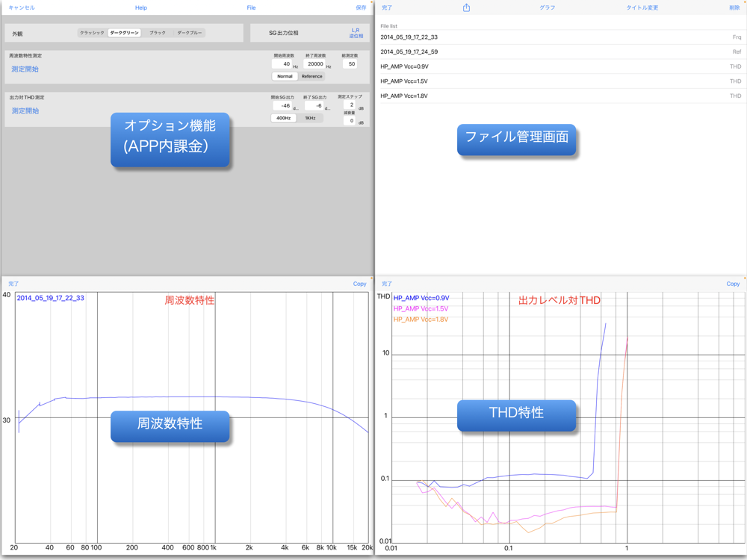
Task: Edit total measurement count field 50
Action: click(350, 63)
